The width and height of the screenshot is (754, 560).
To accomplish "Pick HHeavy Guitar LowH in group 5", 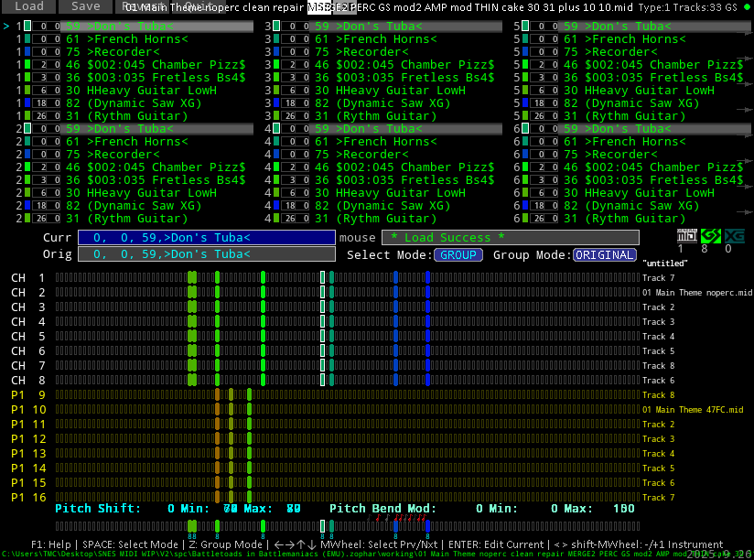I will 649,91.
